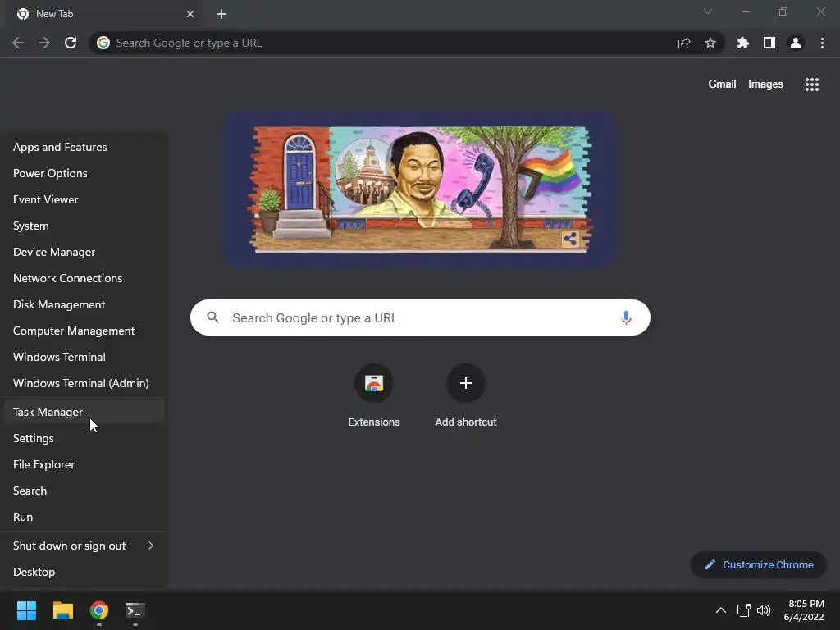Open Disk Management
This screenshot has height=630, width=840.
tap(84, 304)
